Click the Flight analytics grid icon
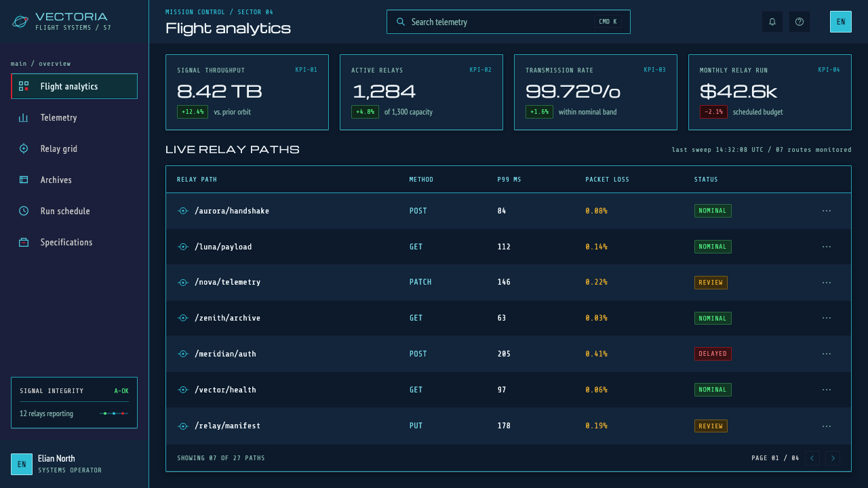This screenshot has height=488, width=868. coord(24,86)
